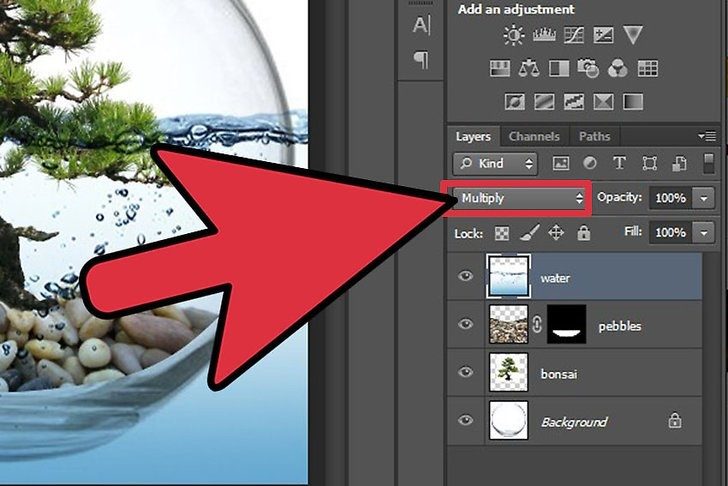Open the Multiply blend mode dropdown
The image size is (728, 486).
click(520, 198)
